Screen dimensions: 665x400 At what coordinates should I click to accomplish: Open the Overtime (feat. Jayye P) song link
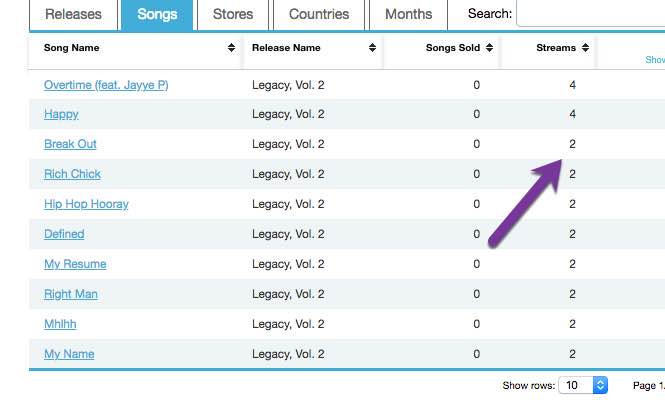[106, 85]
